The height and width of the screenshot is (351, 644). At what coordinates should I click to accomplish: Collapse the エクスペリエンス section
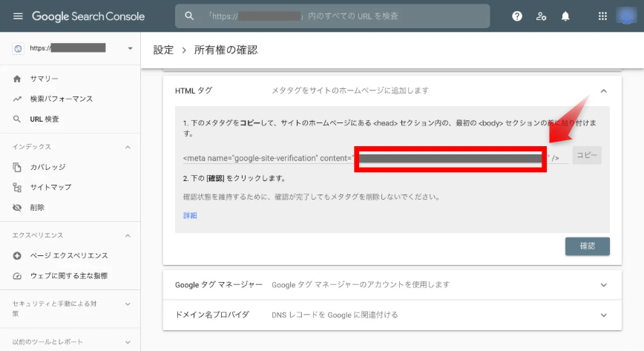(128, 235)
